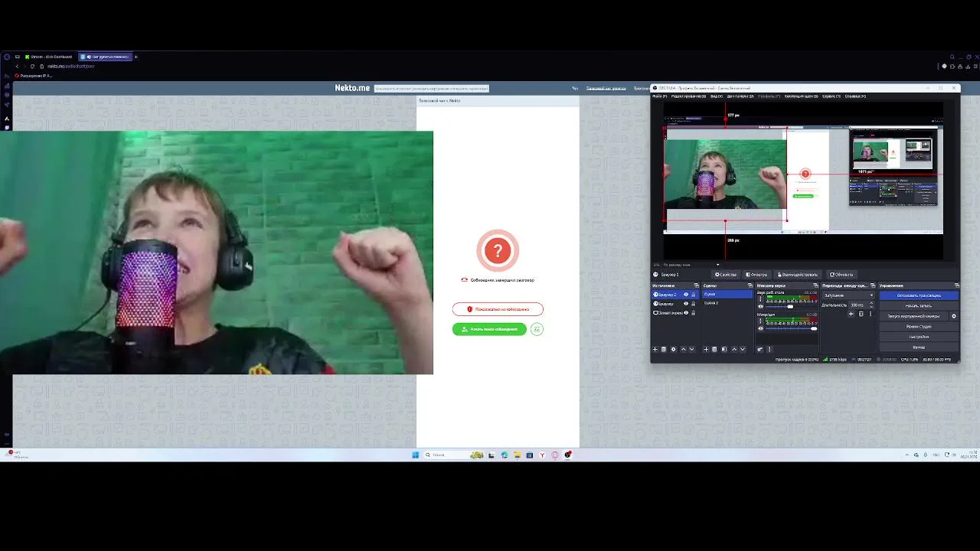Toggle lock on Захват экрана source
The height and width of the screenshot is (551, 980).
click(694, 313)
